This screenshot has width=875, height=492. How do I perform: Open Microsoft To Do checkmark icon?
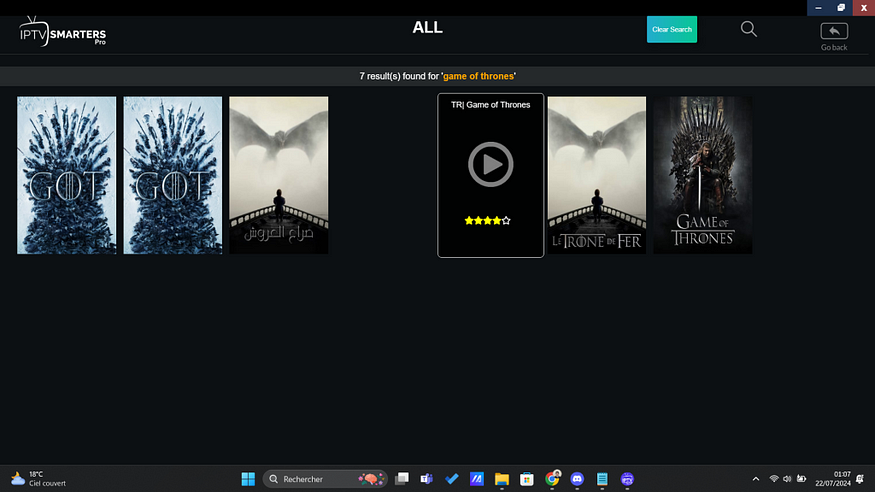pyautogui.click(x=451, y=479)
